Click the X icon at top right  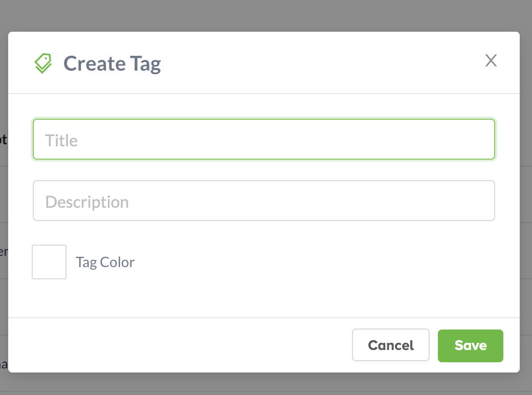(x=491, y=61)
